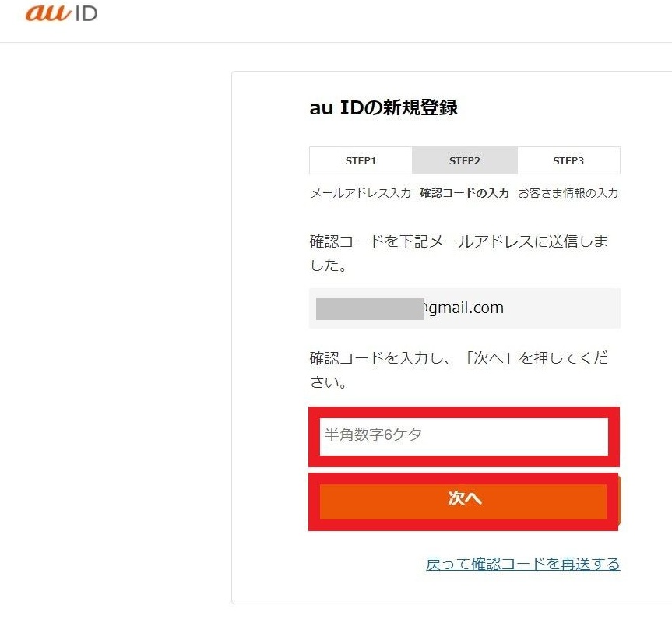Click the 確認コードの入力 step label

pyautogui.click(x=464, y=193)
